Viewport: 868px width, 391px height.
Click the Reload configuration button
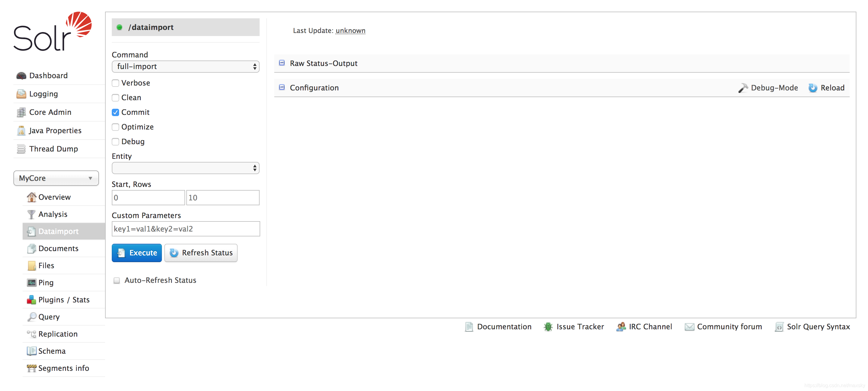click(x=827, y=87)
